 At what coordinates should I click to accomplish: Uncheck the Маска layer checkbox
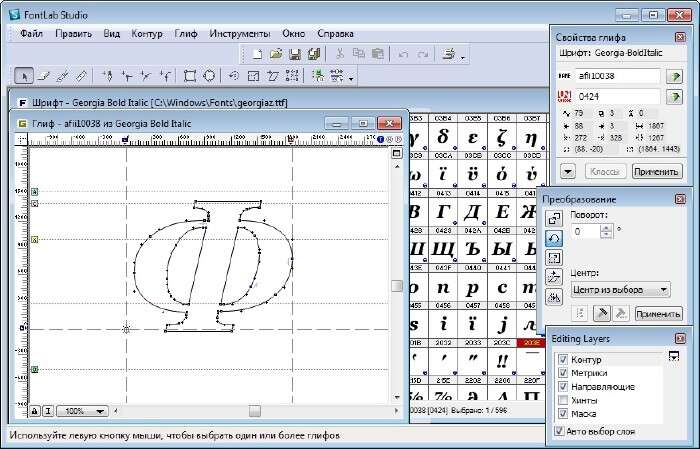[x=563, y=414]
